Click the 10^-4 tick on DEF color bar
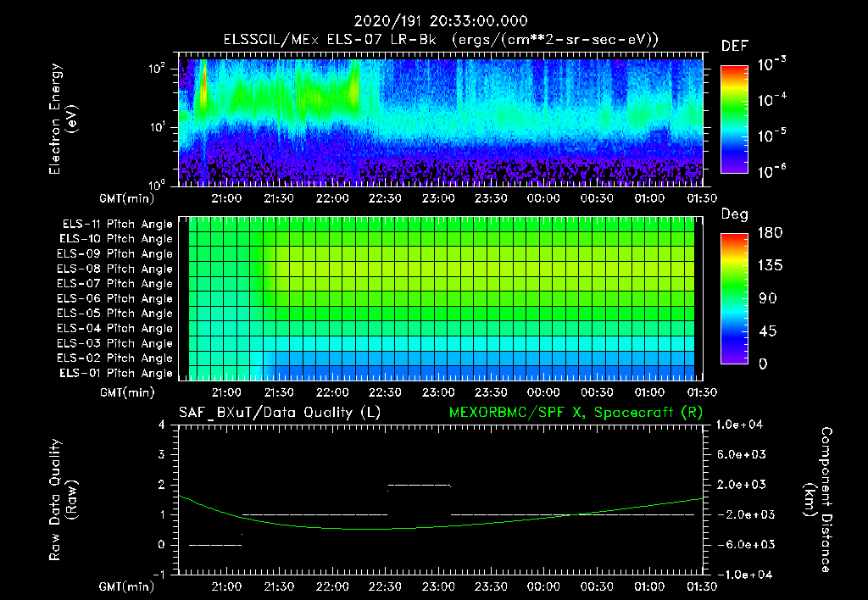Viewport: 868px width, 600px height. 772,100
